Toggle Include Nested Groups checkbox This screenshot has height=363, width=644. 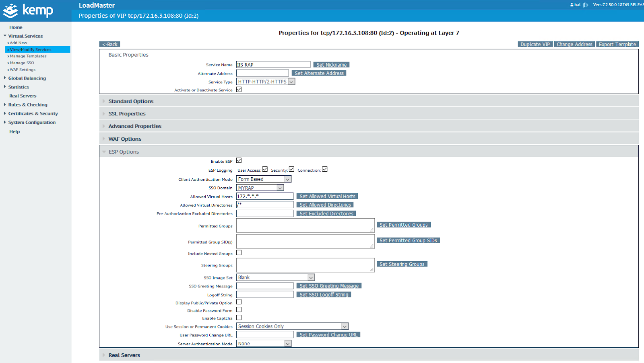coord(239,253)
